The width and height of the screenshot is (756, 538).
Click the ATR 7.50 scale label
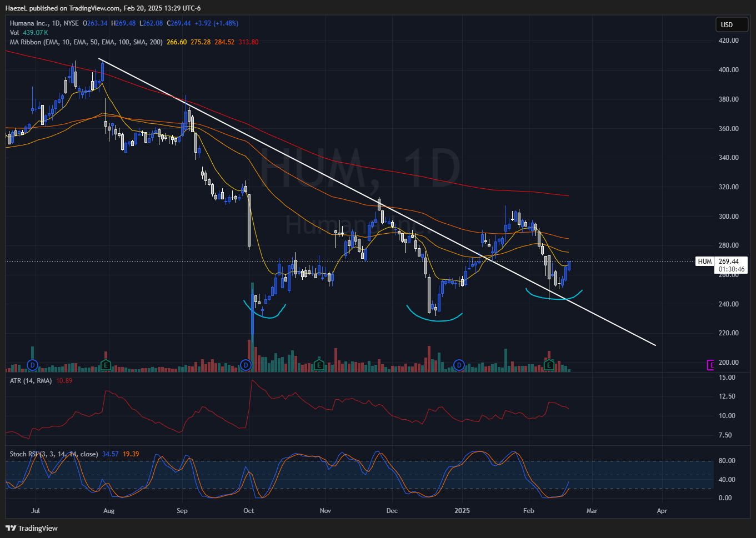click(x=725, y=435)
